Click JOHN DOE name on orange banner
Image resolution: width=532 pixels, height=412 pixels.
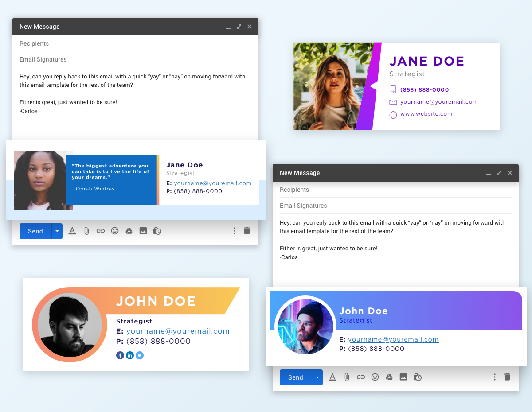coord(156,301)
